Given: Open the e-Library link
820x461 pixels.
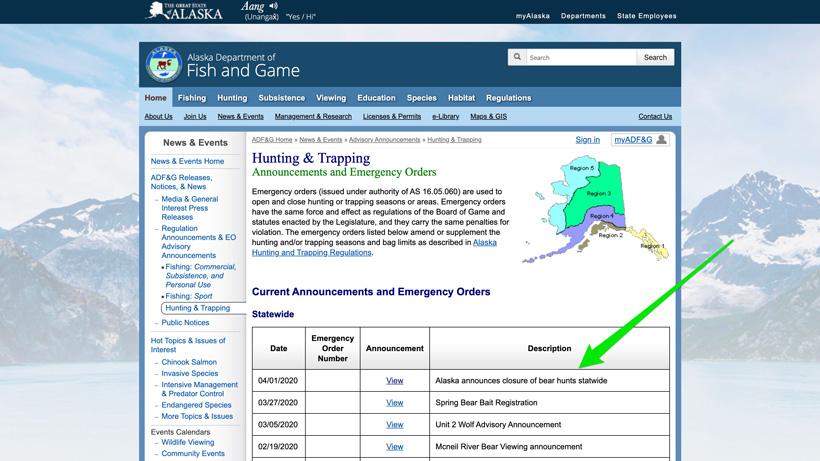Looking at the screenshot, I should [x=446, y=117].
